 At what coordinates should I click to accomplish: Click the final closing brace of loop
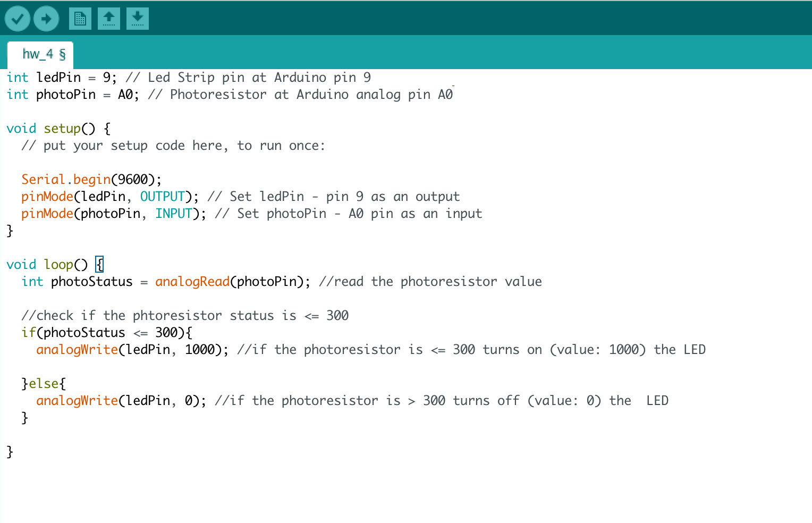coord(10,452)
